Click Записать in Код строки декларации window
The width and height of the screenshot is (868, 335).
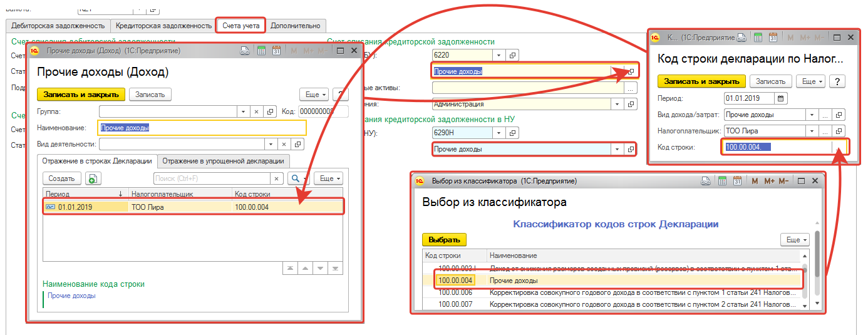tap(771, 81)
